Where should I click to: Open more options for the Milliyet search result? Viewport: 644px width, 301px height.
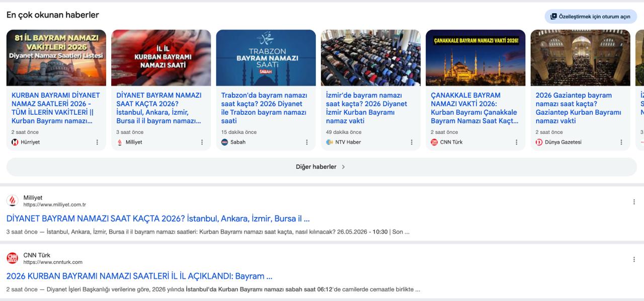634,202
